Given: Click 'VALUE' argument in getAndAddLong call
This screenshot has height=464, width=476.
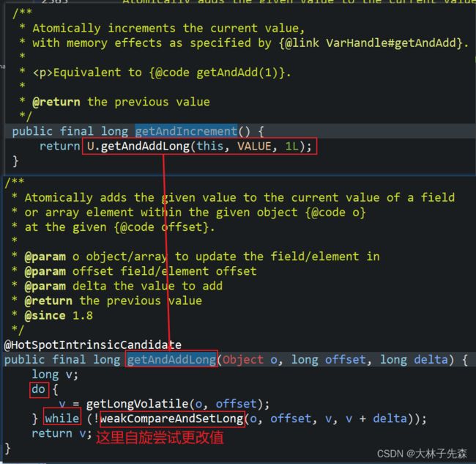Looking at the screenshot, I should click(x=254, y=147).
